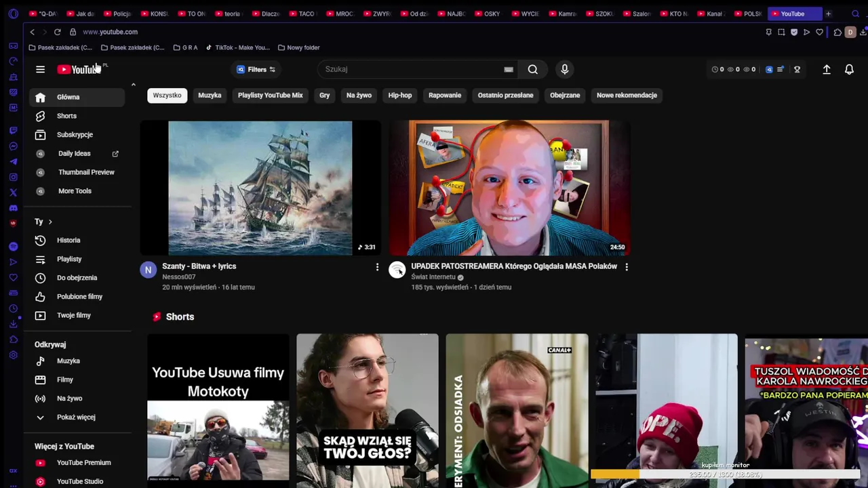
Task: Search with the magnifier button
Action: [533, 69]
